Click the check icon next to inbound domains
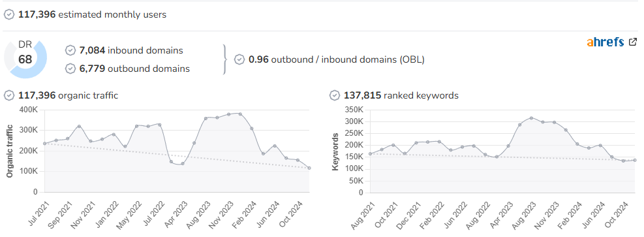The width and height of the screenshot is (644, 237). pyautogui.click(x=70, y=50)
